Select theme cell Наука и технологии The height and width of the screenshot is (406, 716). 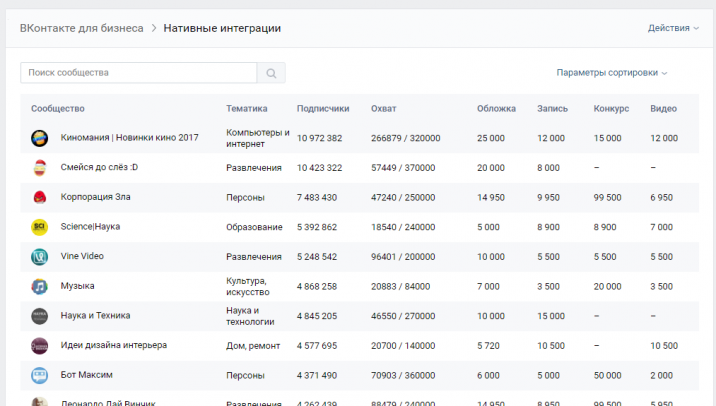250,316
